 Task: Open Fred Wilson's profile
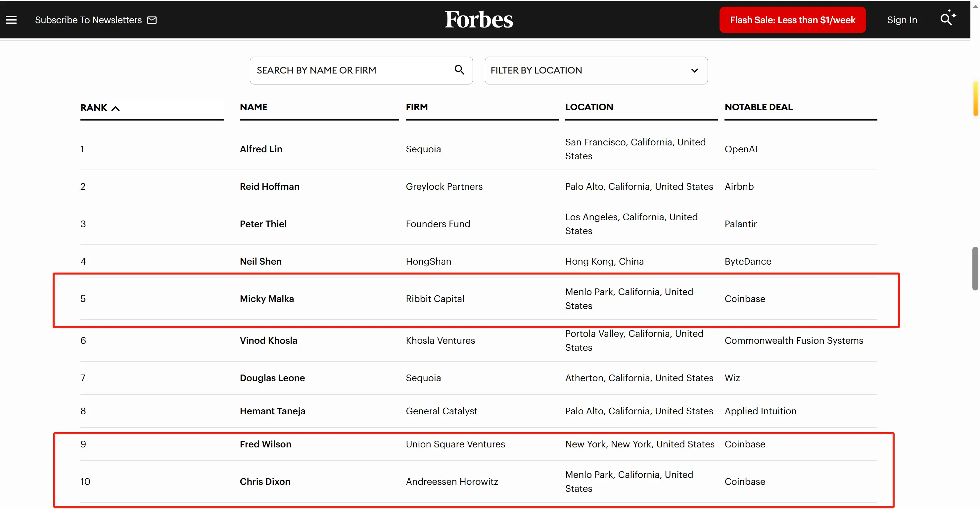tap(265, 444)
